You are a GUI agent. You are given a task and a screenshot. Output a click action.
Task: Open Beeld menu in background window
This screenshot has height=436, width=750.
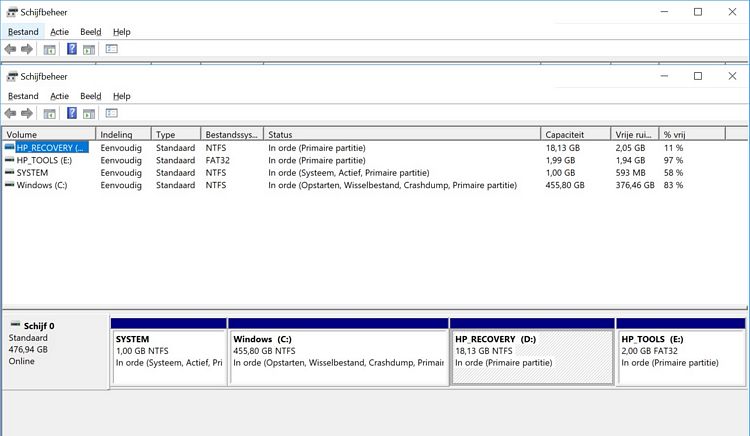click(90, 32)
